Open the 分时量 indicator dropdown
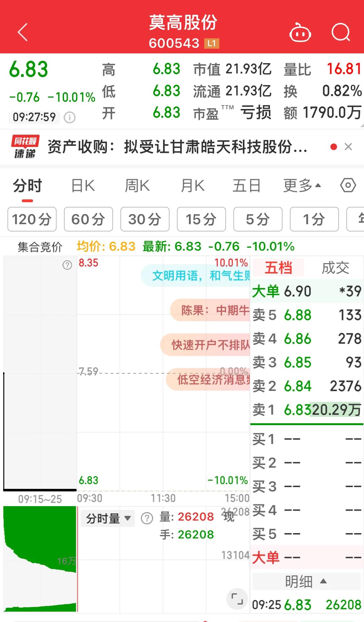This screenshot has height=622, width=364. [108, 518]
